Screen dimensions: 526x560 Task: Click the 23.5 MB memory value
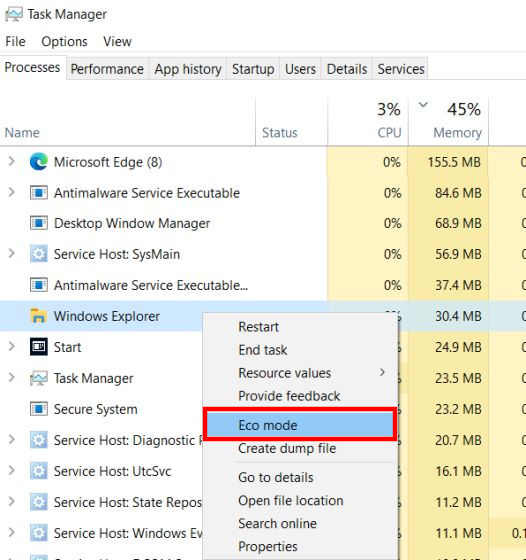pos(458,378)
